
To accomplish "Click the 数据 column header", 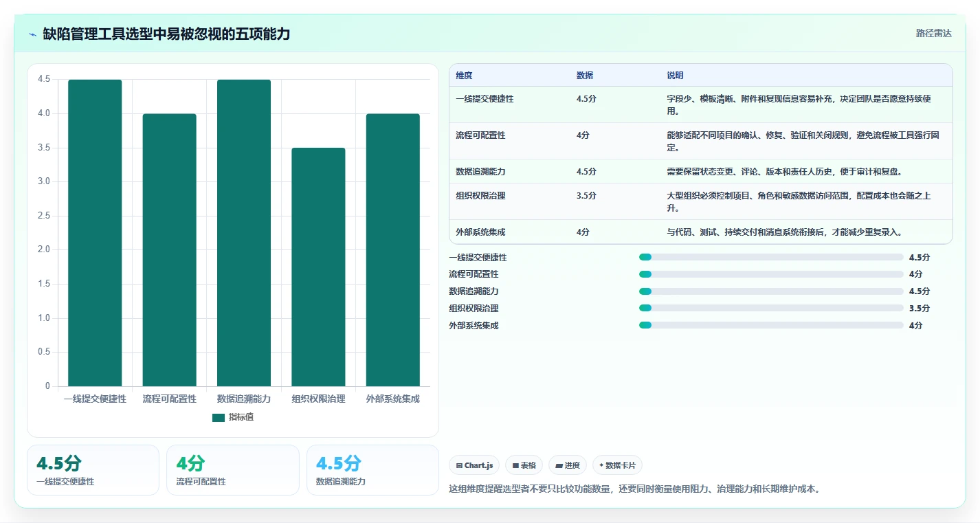I will click(x=585, y=76).
